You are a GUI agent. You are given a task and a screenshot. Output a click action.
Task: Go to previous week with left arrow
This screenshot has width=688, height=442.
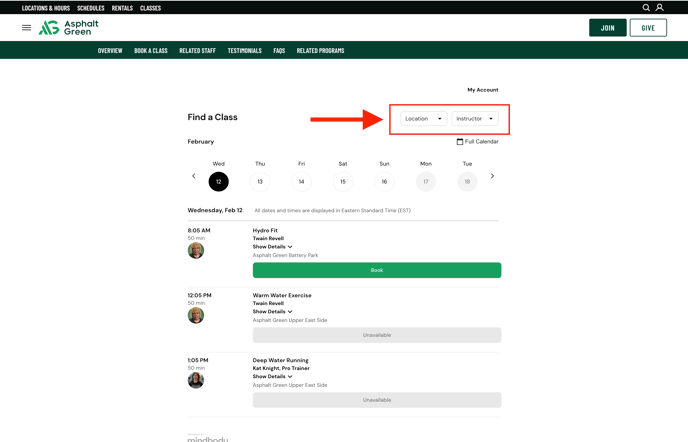tap(194, 176)
